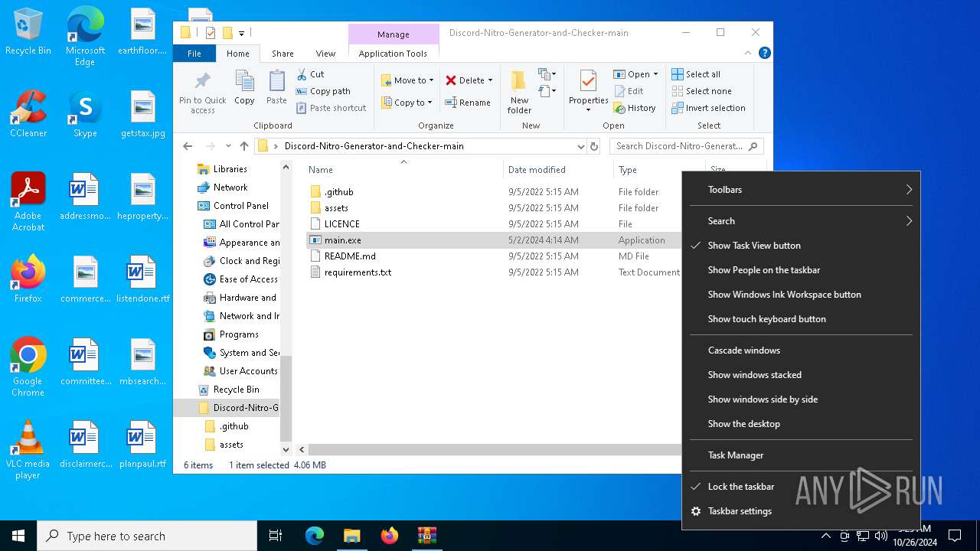980x551 pixels.
Task: Switch to the View tab
Action: [x=325, y=54]
